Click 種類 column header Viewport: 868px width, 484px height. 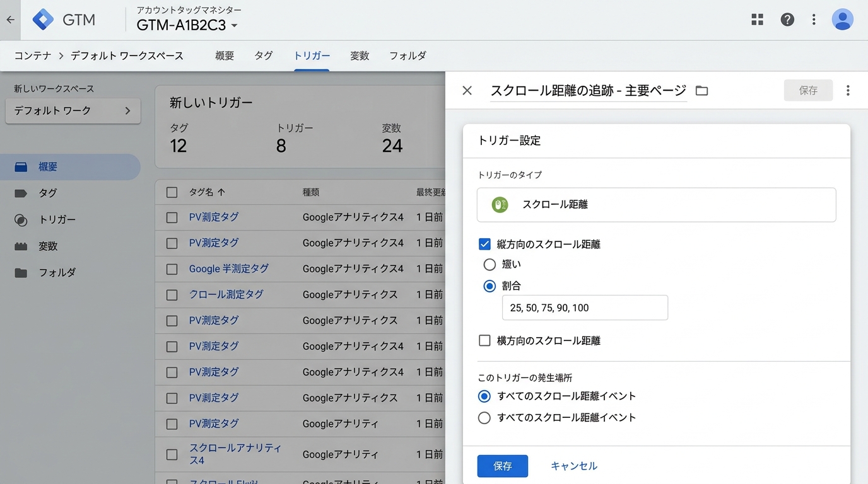311,192
